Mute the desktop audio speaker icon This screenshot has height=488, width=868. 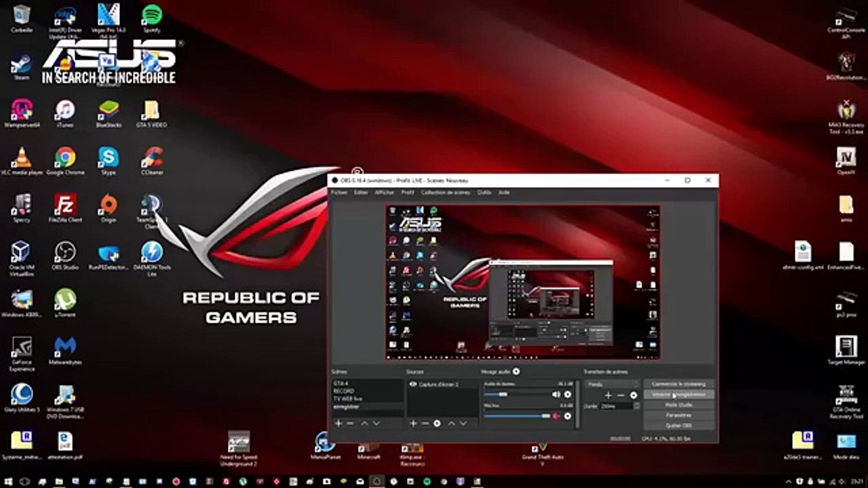coord(557,394)
